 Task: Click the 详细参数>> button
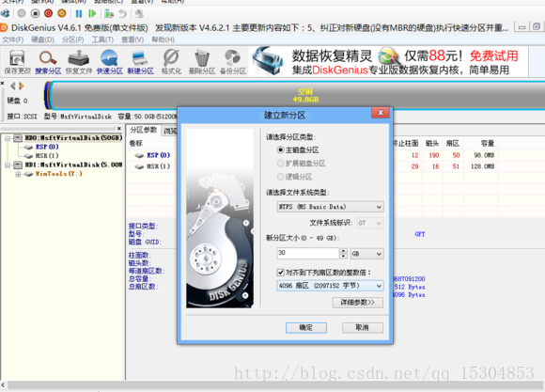click(x=358, y=303)
